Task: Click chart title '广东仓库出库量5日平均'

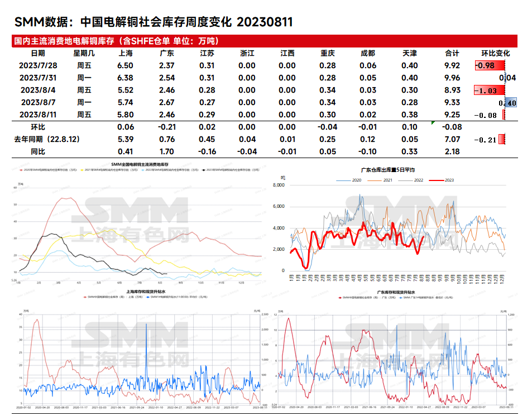Action: pyautogui.click(x=388, y=170)
